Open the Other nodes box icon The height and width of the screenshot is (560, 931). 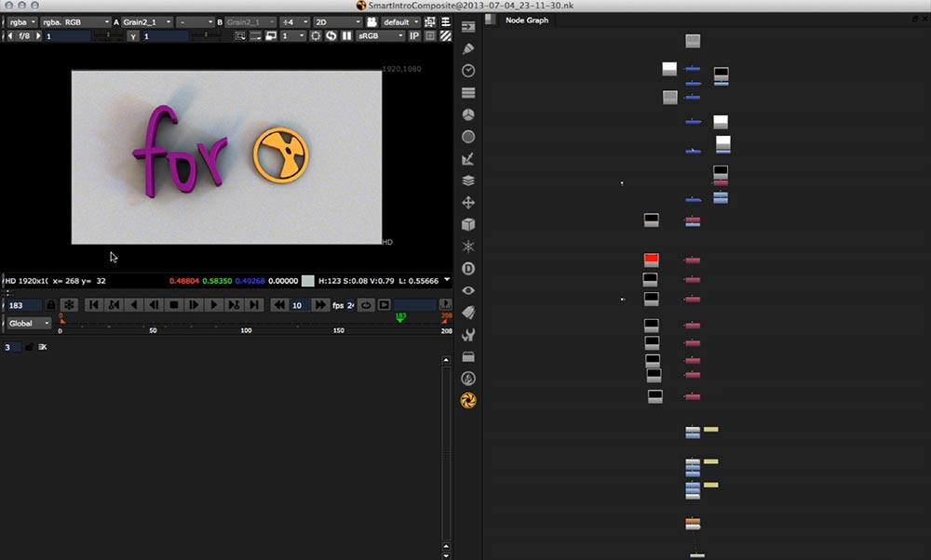coord(468,356)
